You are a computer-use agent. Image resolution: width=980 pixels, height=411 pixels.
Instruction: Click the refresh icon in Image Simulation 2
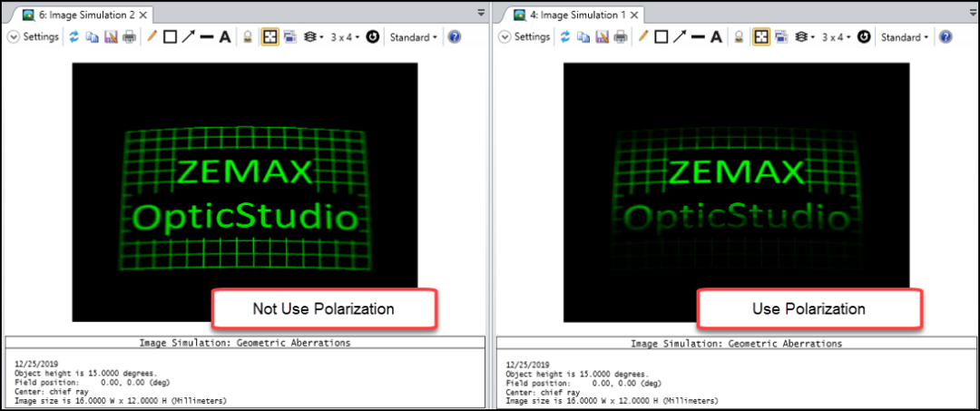74,37
